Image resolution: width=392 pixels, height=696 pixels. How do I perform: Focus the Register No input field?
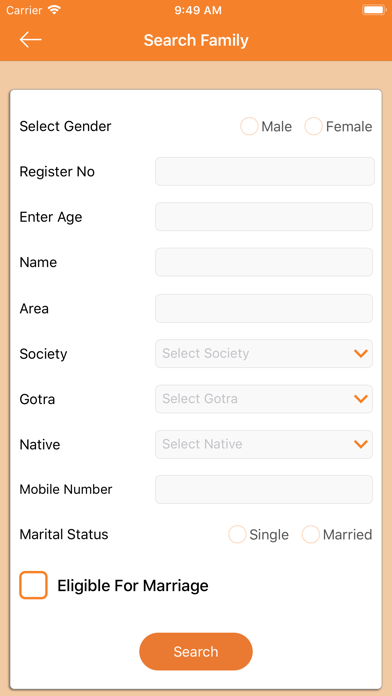click(265, 171)
